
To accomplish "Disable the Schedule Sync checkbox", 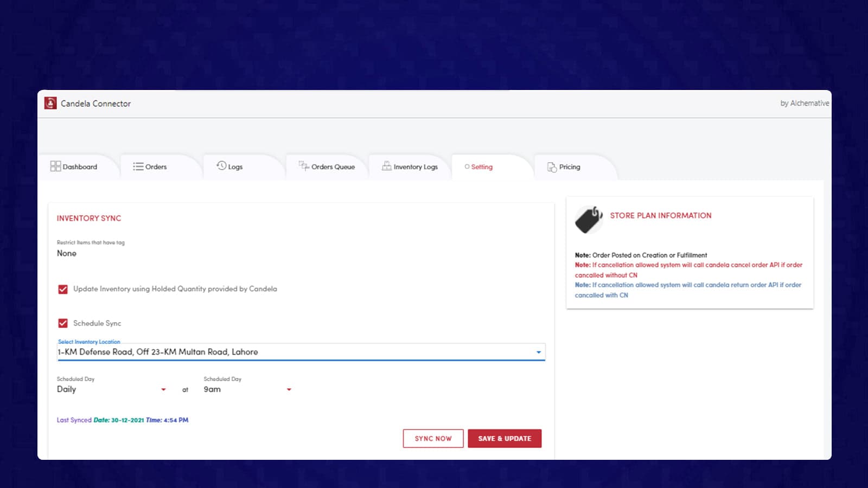I will pyautogui.click(x=62, y=323).
